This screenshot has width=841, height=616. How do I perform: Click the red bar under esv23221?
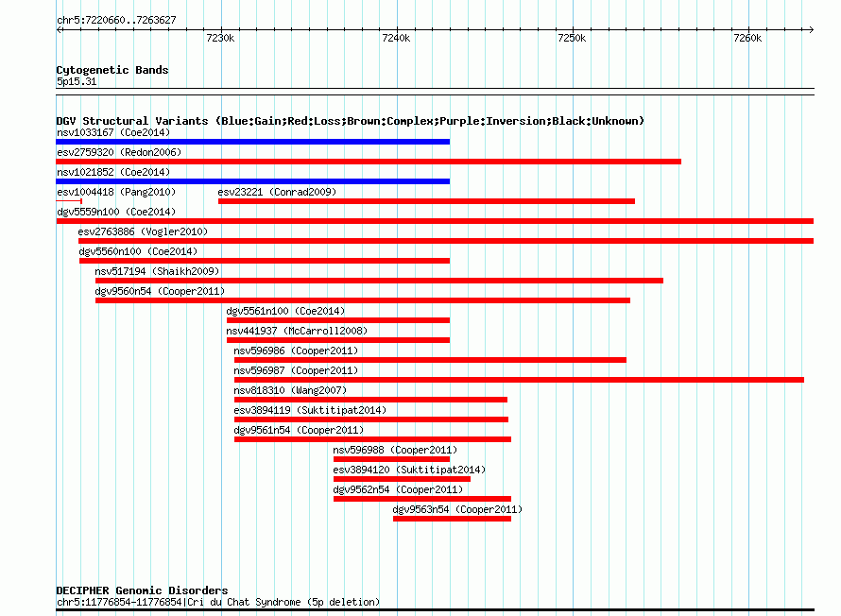426,201
